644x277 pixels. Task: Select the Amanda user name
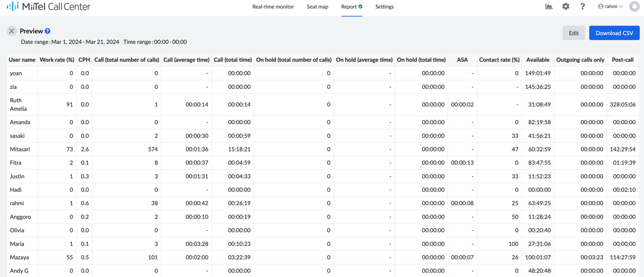click(20, 122)
